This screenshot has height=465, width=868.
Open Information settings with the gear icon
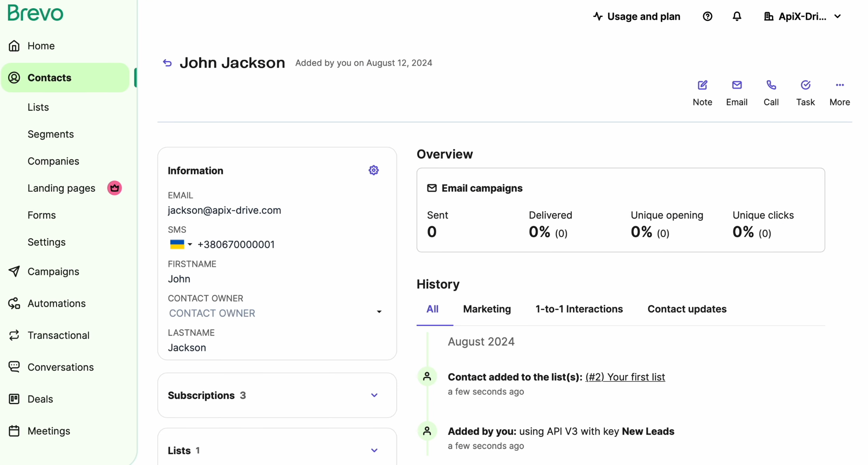tap(374, 170)
